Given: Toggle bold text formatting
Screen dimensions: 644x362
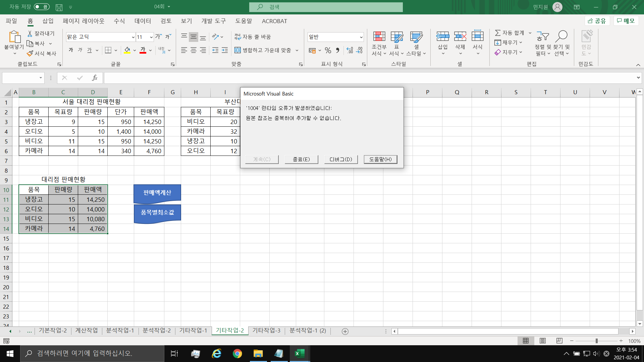Looking at the screenshot, I should [71, 50].
